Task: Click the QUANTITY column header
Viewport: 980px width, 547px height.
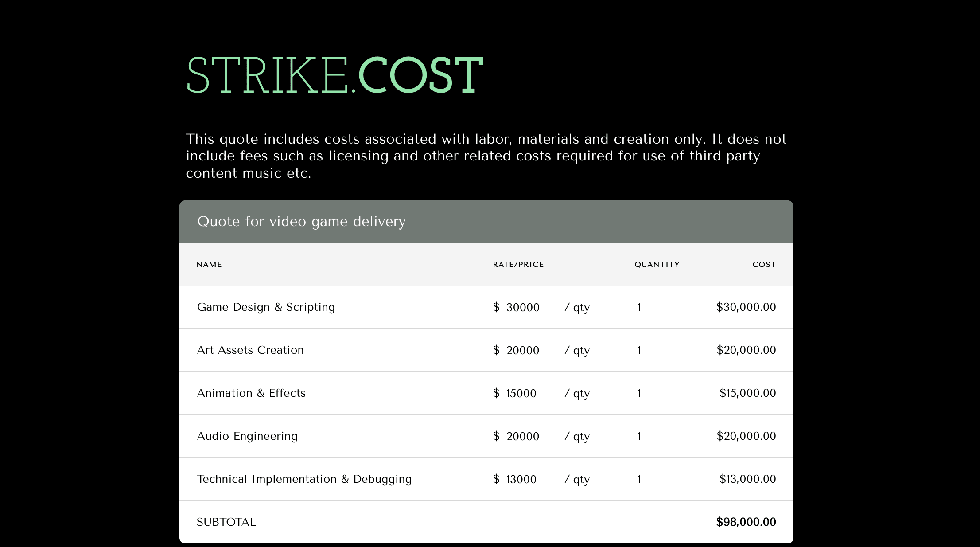Action: [x=657, y=265]
